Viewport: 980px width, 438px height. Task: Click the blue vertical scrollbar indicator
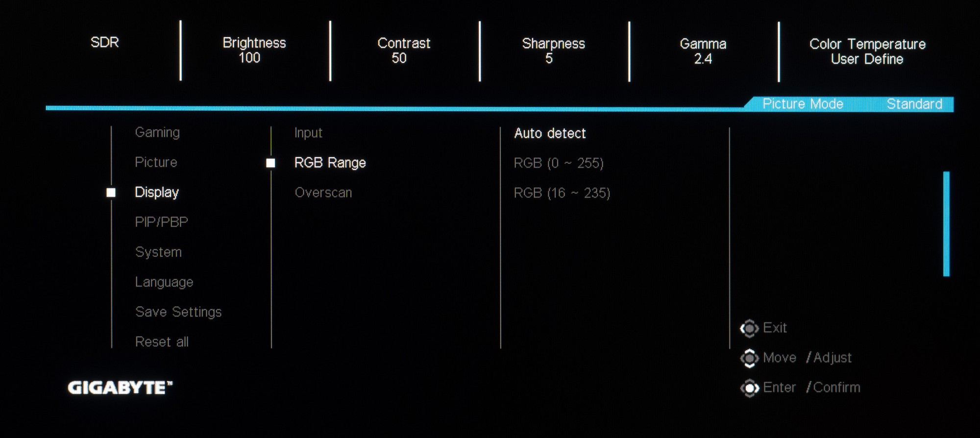point(946,224)
